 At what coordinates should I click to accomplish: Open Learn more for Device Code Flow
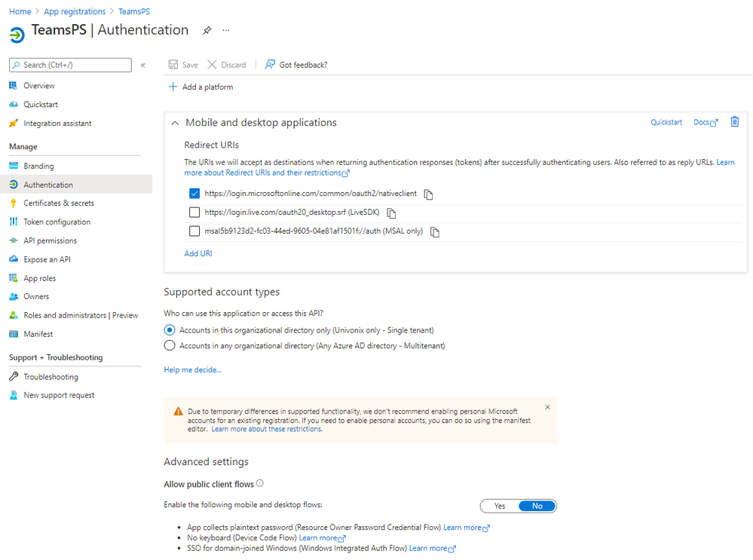pyautogui.click(x=322, y=538)
